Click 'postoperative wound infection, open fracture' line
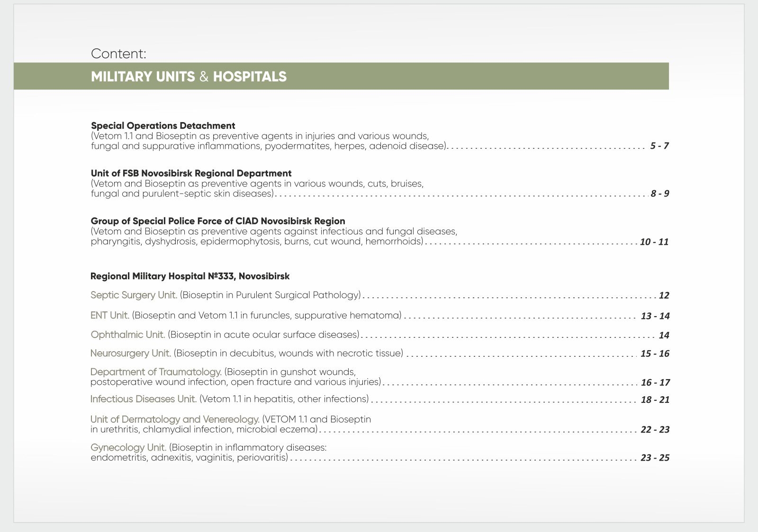 coord(236,382)
